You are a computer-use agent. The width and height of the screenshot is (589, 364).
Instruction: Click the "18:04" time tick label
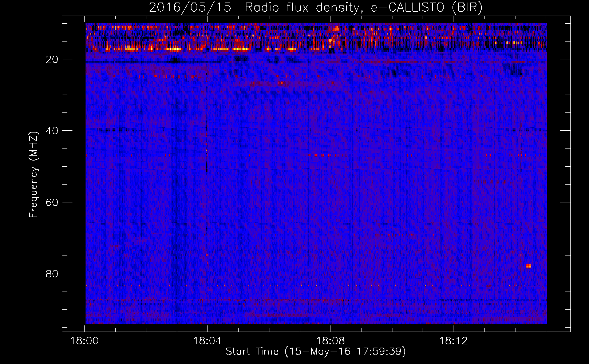tap(207, 341)
